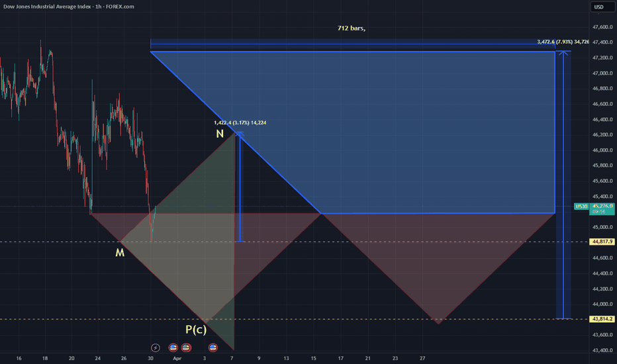Click the 46,200.0 price axis label
617x364 pixels.
[602, 134]
